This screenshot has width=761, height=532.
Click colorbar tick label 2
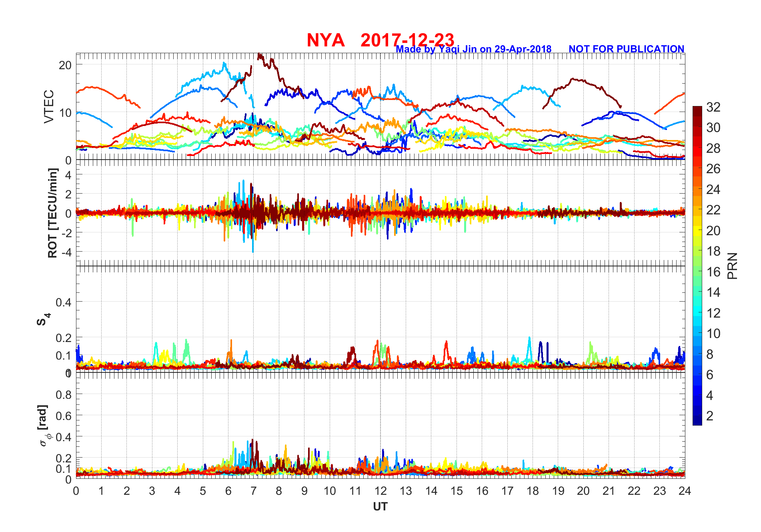coord(710,416)
